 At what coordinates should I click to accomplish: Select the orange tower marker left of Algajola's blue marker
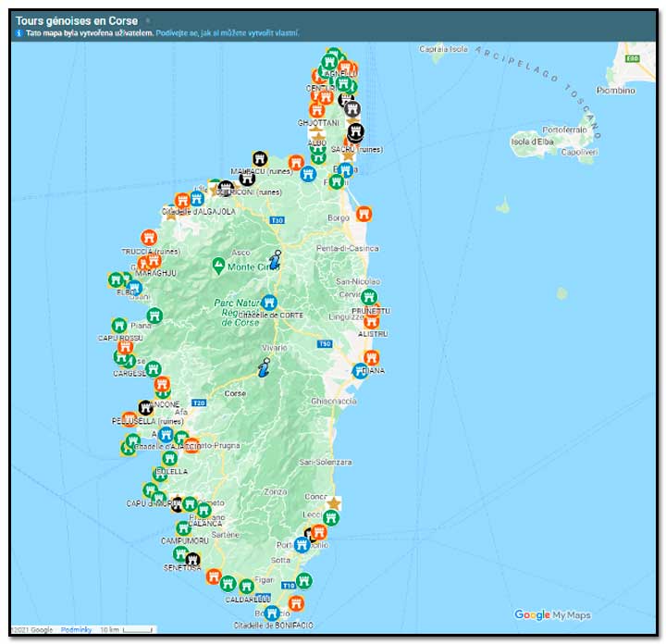pyautogui.click(x=182, y=201)
